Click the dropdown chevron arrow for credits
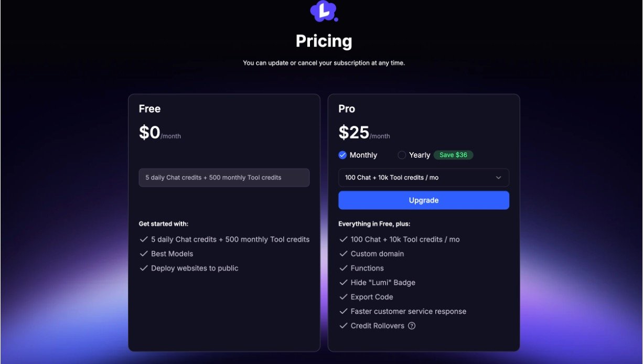 [498, 178]
